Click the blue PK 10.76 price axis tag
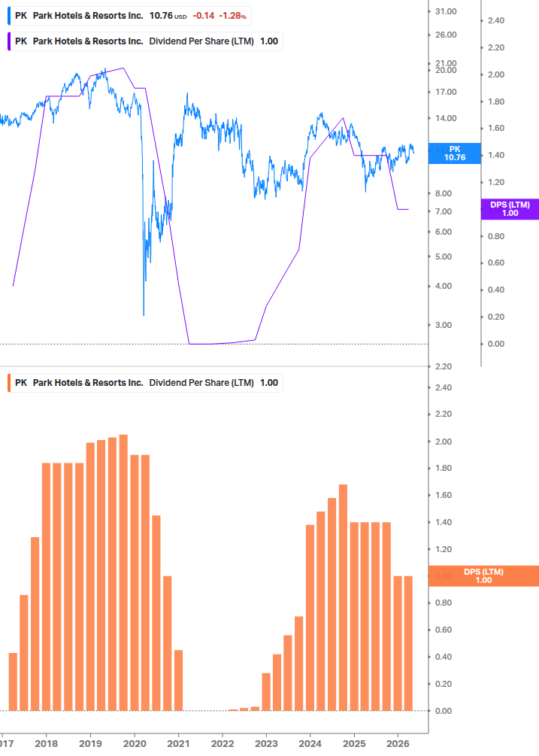The height and width of the screenshot is (756, 539). [x=455, y=153]
